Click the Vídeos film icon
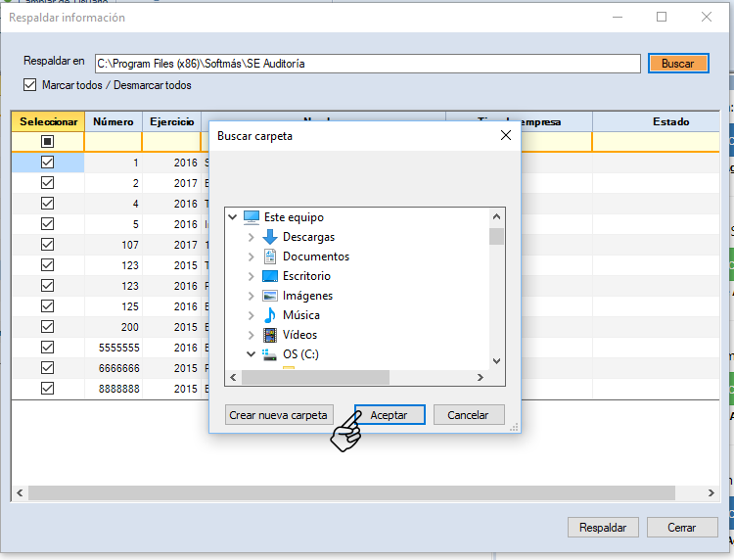Image resolution: width=734 pixels, height=560 pixels. point(270,335)
